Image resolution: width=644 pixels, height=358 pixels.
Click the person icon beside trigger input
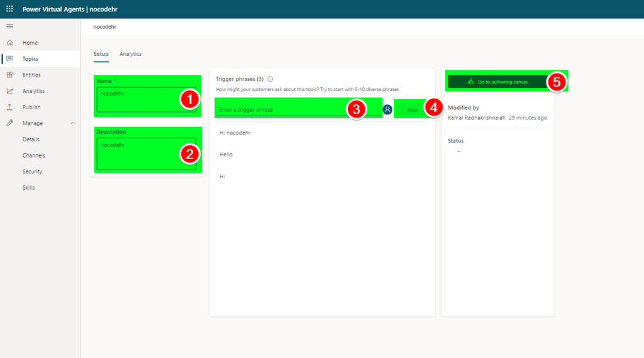click(387, 109)
